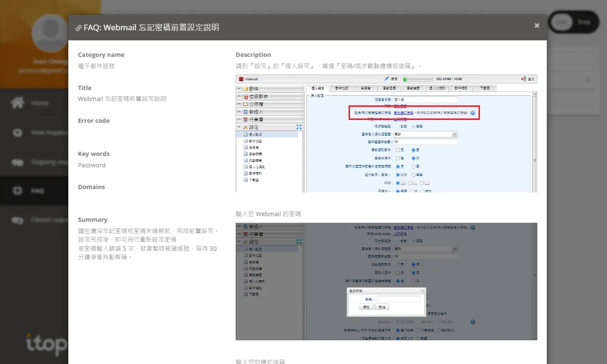Click the user avatar in the background portal
607x364 pixels.
(49, 34)
